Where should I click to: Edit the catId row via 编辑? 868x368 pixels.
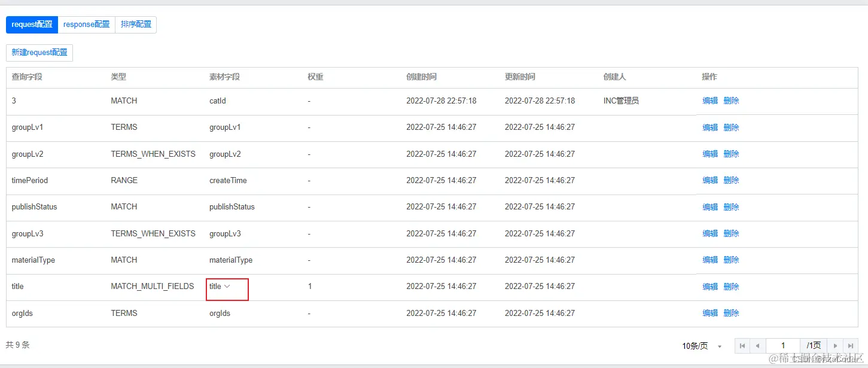point(710,101)
